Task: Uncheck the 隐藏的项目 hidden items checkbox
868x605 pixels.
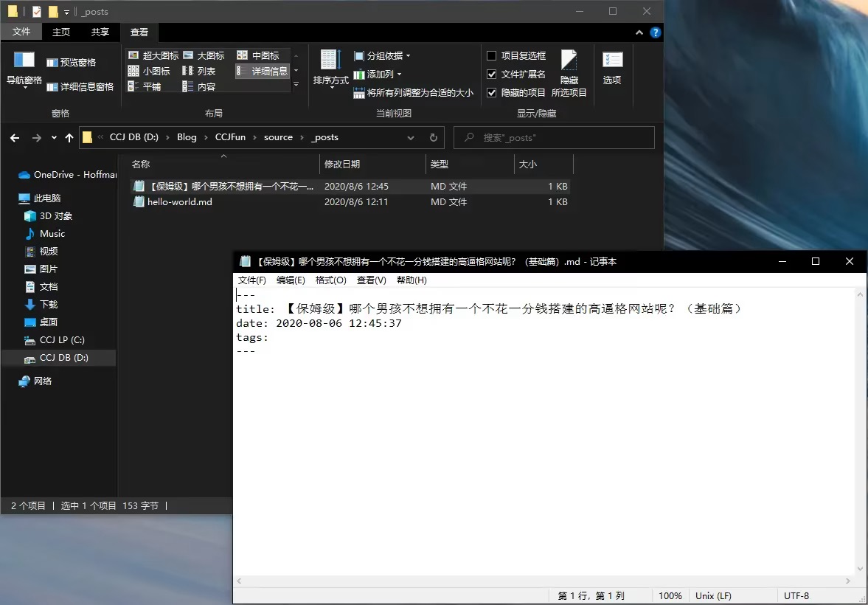Action: (x=492, y=92)
